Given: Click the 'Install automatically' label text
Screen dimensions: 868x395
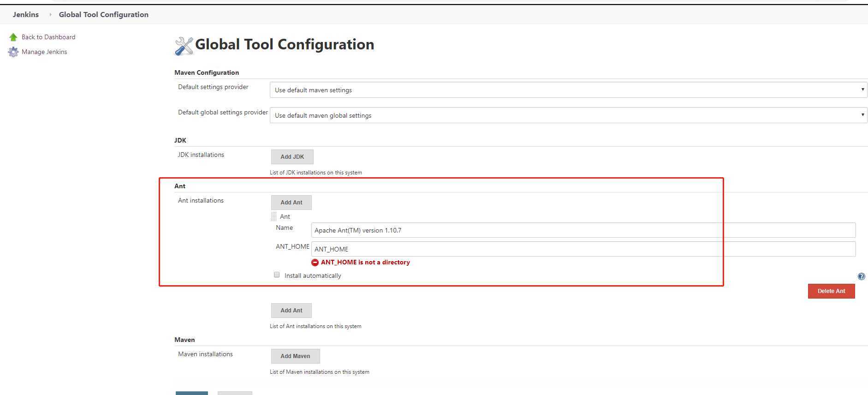Looking at the screenshot, I should click(x=313, y=275).
